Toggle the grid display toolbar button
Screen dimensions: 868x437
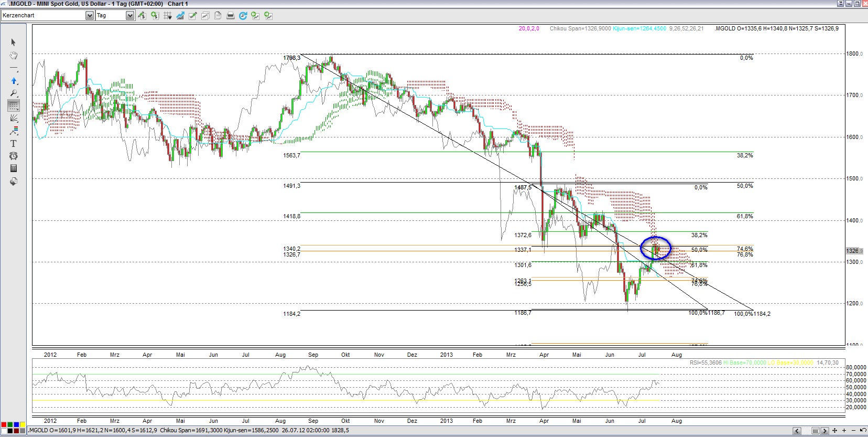pyautogui.click(x=167, y=16)
